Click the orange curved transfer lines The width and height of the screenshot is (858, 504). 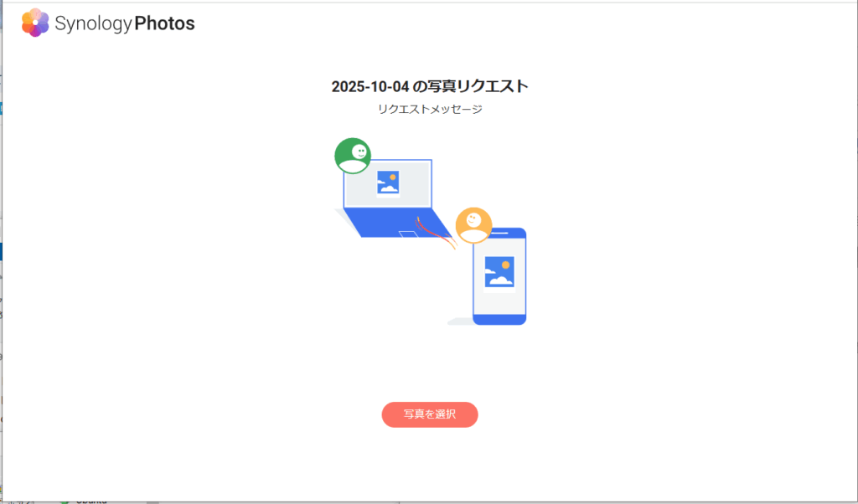(436, 234)
